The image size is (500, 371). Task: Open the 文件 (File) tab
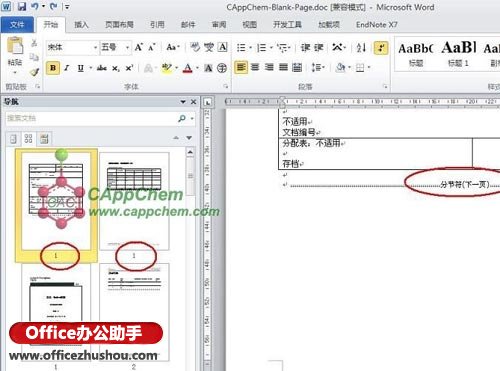pos(17,25)
